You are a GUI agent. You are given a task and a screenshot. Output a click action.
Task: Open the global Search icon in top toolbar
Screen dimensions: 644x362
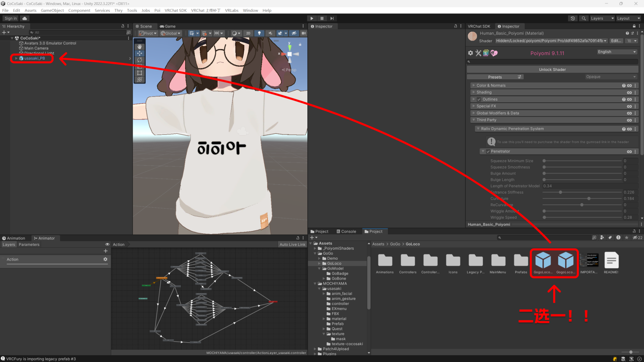[x=583, y=18]
